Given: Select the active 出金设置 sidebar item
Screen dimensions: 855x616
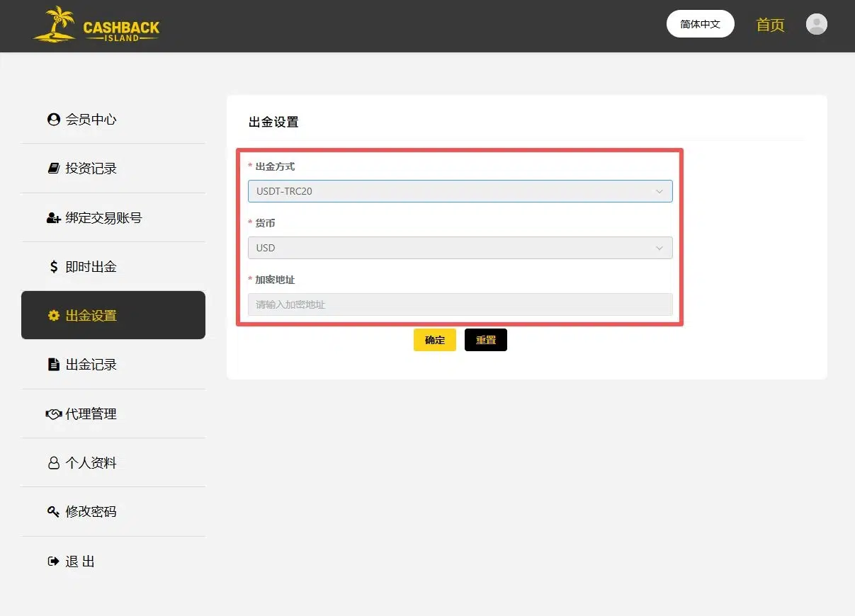Looking at the screenshot, I should click(113, 315).
